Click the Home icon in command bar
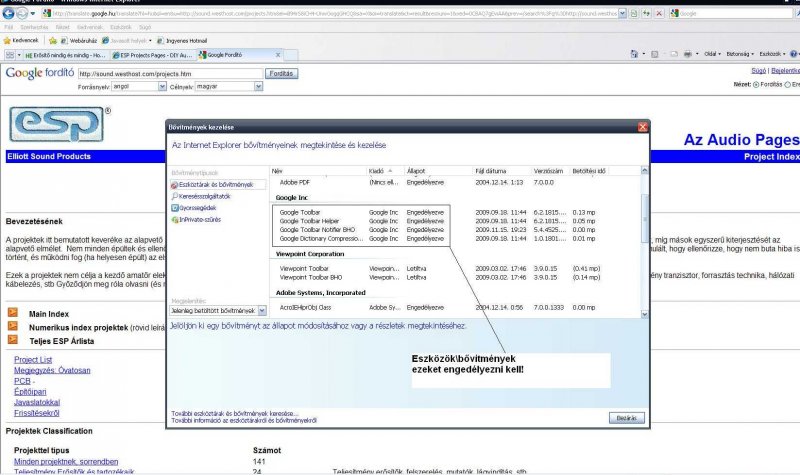Screen dimensions: 800x475 point(634,54)
